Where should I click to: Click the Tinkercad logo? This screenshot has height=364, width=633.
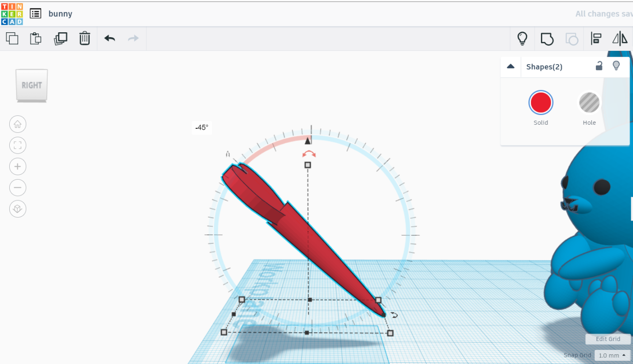[x=12, y=14]
